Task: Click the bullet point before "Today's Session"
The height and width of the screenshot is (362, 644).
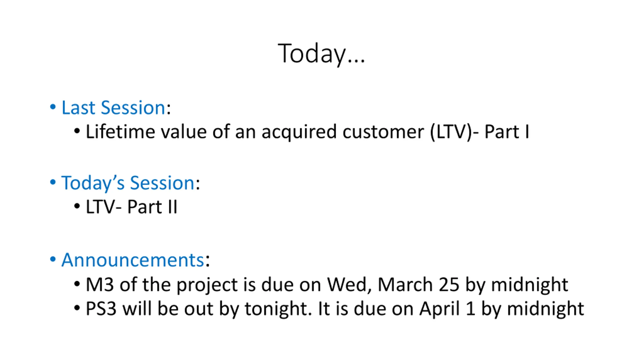Action: click(53, 182)
